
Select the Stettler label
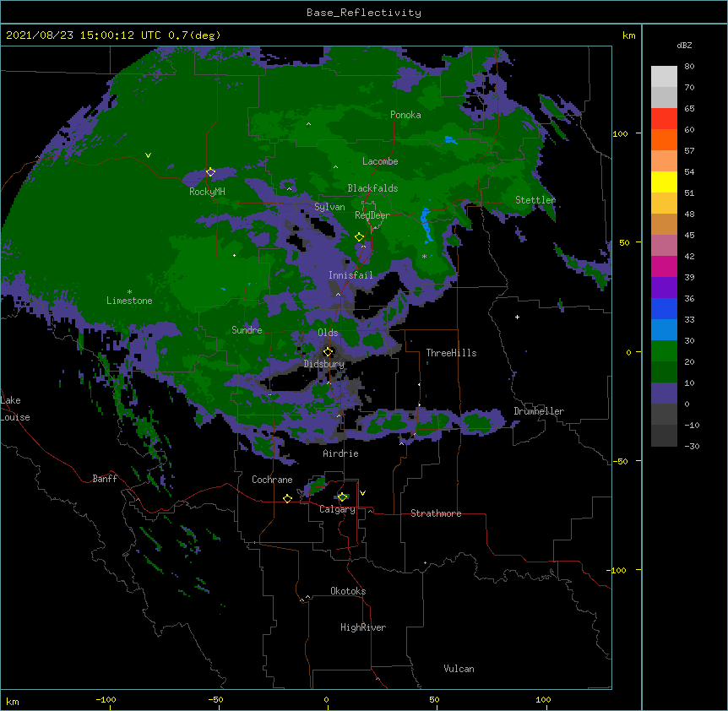click(x=535, y=200)
